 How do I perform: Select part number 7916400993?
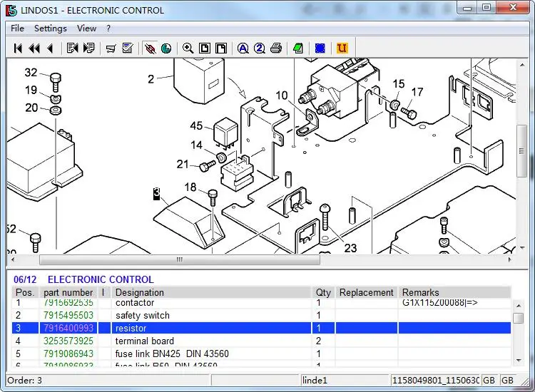(x=68, y=329)
